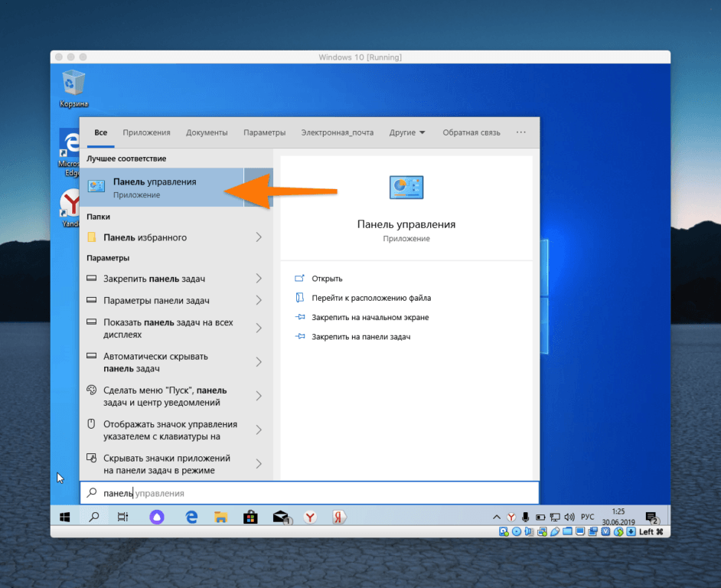
Task: Open the Action Center notifications icon
Action: click(x=652, y=518)
